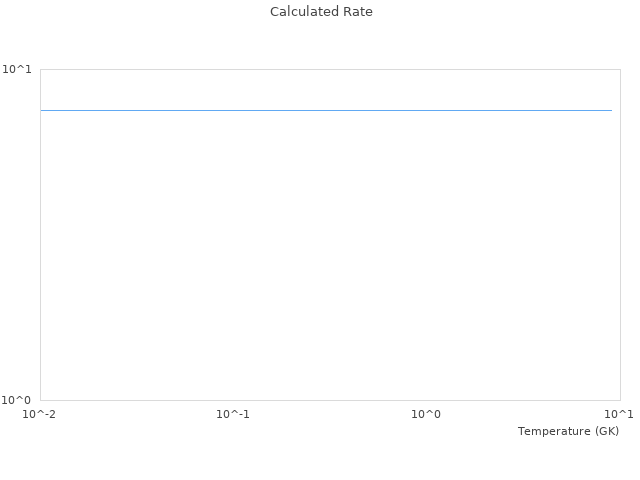Select the 10^-1 x-axis tick label

point(233,414)
